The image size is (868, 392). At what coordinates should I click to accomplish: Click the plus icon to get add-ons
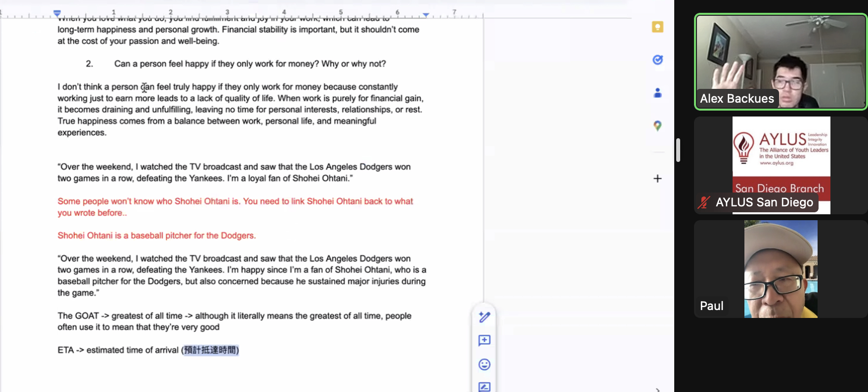[657, 179]
